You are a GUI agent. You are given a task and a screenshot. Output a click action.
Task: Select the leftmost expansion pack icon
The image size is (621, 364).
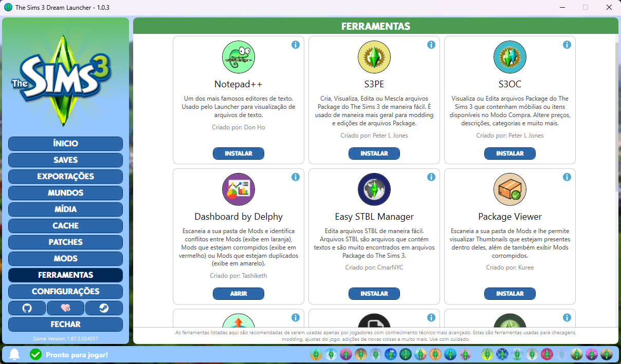tap(316, 354)
